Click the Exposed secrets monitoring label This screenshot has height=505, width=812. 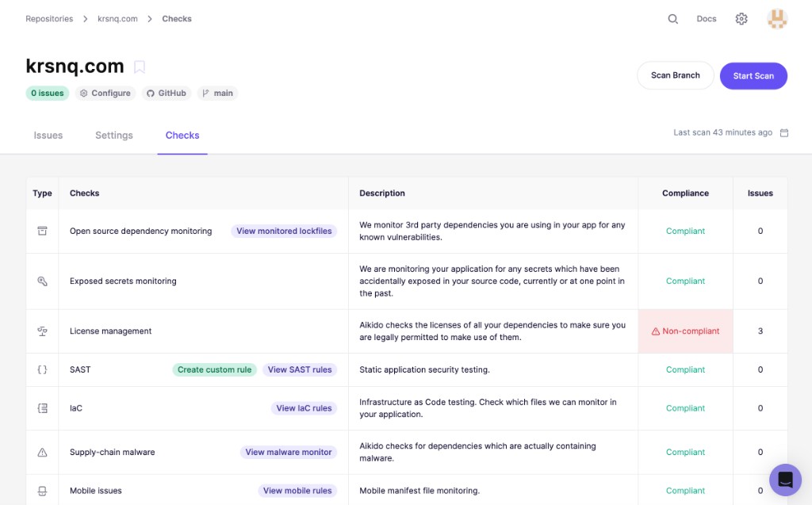[123, 281]
